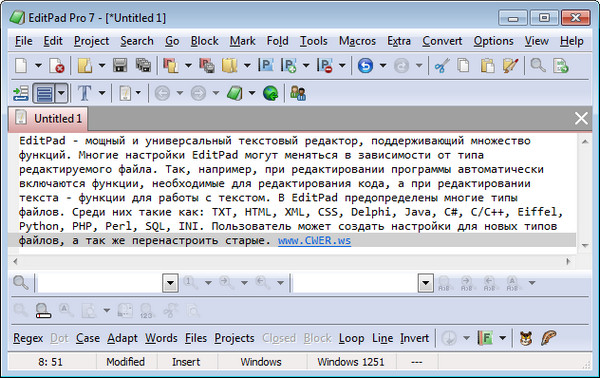The height and width of the screenshot is (378, 600).
Task: Click the plain blue P project icon
Action: coord(265,65)
